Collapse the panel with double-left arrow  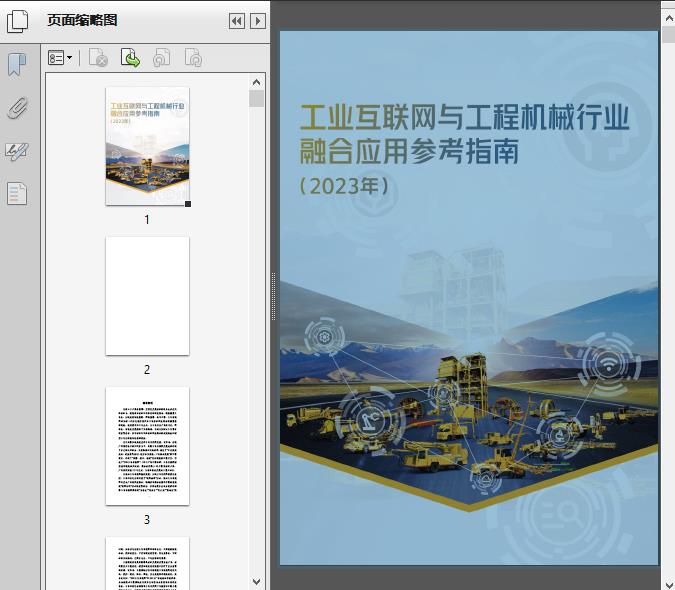[237, 21]
